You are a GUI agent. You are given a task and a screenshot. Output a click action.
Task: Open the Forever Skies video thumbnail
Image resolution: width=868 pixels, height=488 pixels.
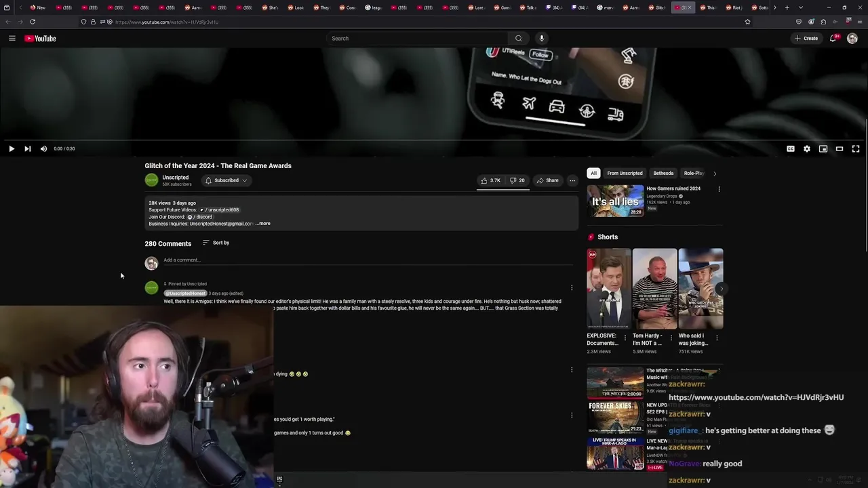click(x=615, y=418)
